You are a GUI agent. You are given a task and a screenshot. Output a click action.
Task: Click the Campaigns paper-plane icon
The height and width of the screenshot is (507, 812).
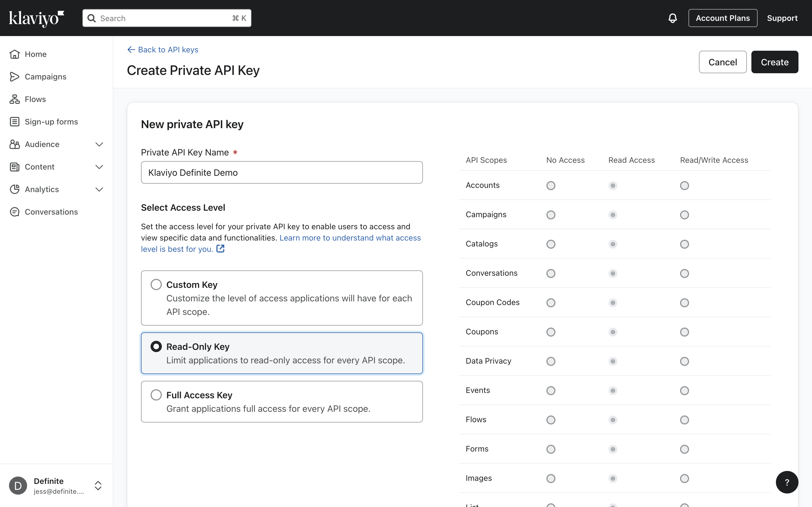pos(14,76)
